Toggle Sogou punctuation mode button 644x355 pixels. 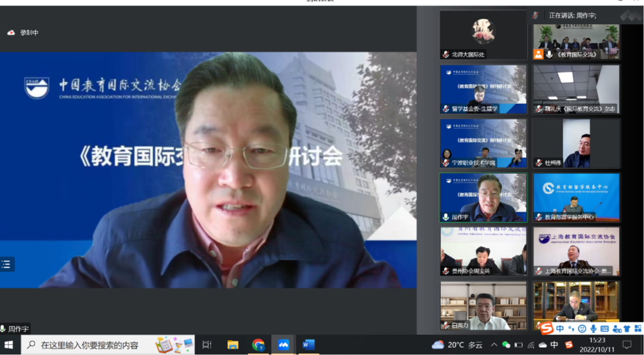(x=571, y=329)
